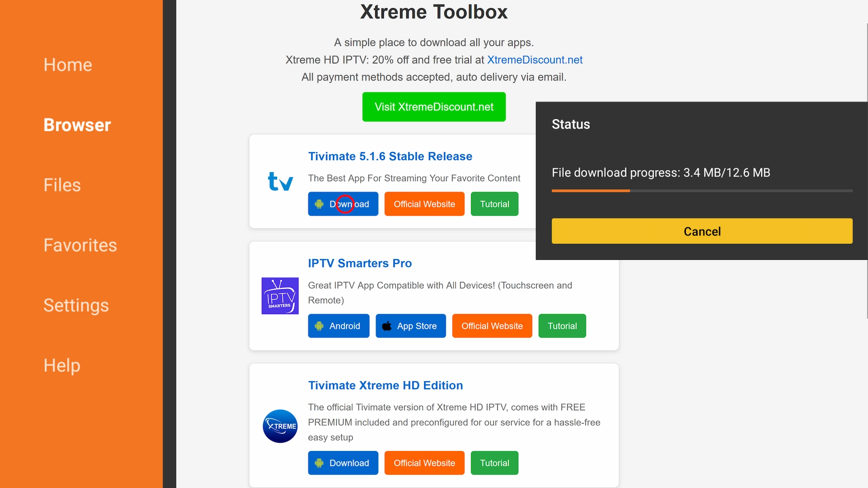The width and height of the screenshot is (868, 488).
Task: Click the Apple logo icon on App Store button
Action: [x=387, y=326]
